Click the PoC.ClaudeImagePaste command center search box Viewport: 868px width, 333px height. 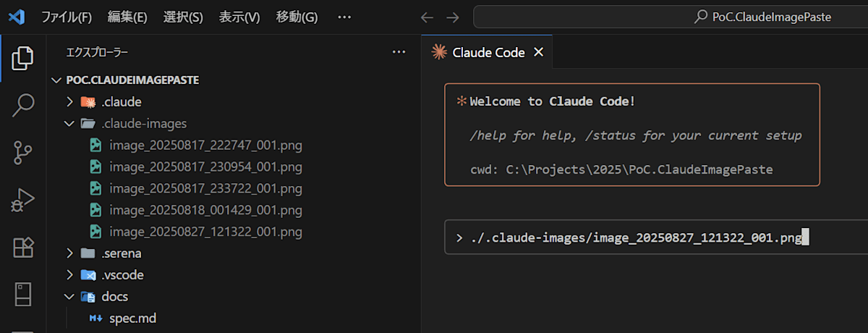pyautogui.click(x=671, y=17)
